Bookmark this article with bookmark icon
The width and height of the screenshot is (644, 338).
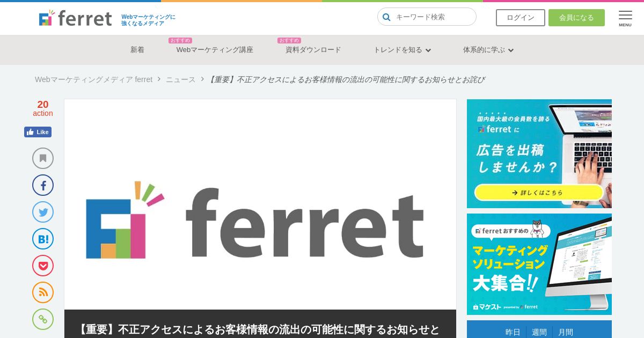pos(43,158)
